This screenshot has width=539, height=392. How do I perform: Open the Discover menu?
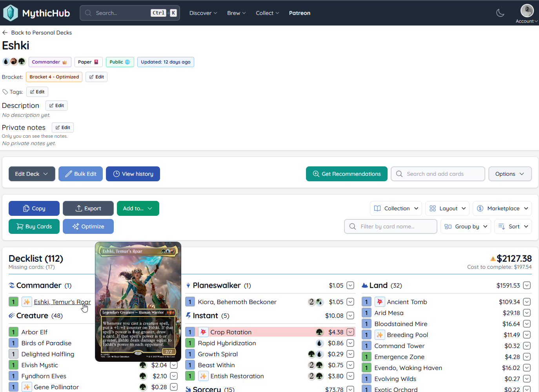pos(203,13)
